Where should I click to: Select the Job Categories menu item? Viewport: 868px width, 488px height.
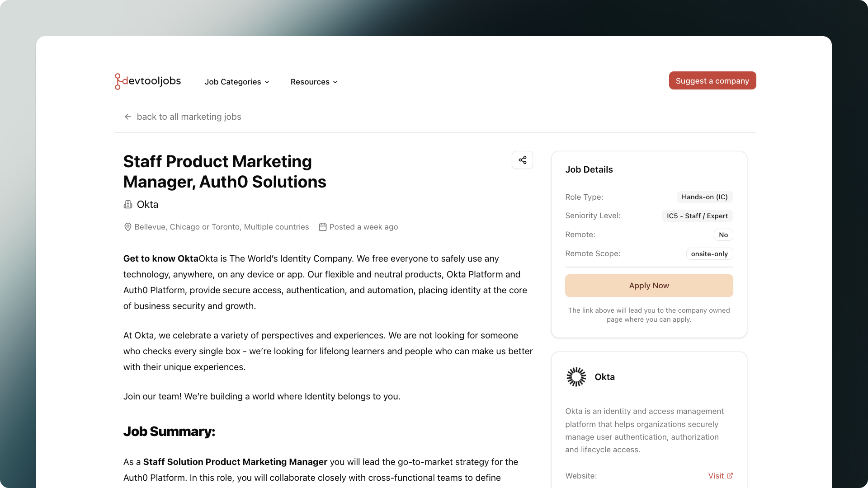[233, 82]
